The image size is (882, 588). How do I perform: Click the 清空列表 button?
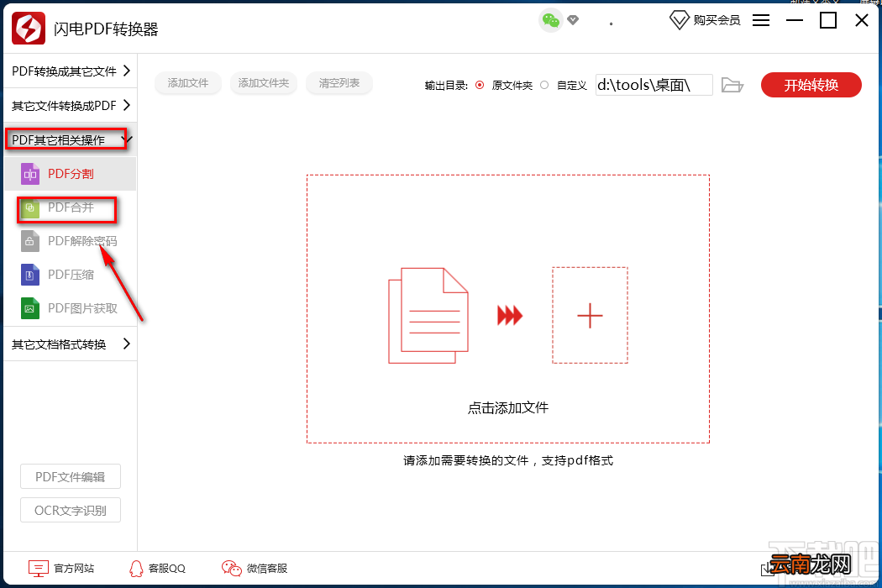pyautogui.click(x=339, y=82)
